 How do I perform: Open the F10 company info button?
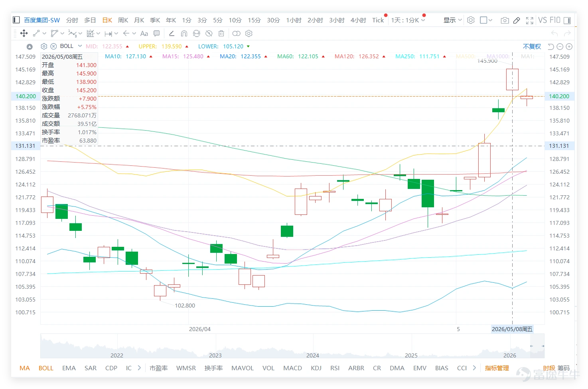coord(555,20)
